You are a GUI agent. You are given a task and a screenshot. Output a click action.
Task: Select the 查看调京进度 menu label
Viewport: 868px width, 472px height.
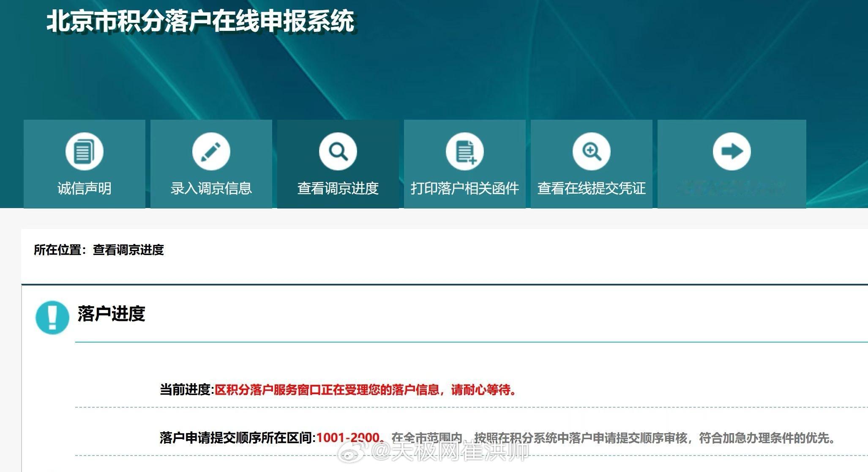point(338,188)
